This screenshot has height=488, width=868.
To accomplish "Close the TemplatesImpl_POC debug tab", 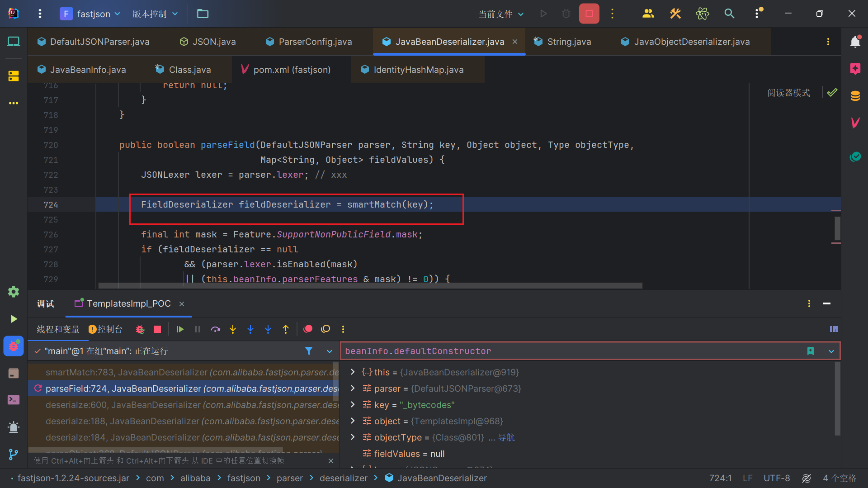I will click(x=182, y=304).
